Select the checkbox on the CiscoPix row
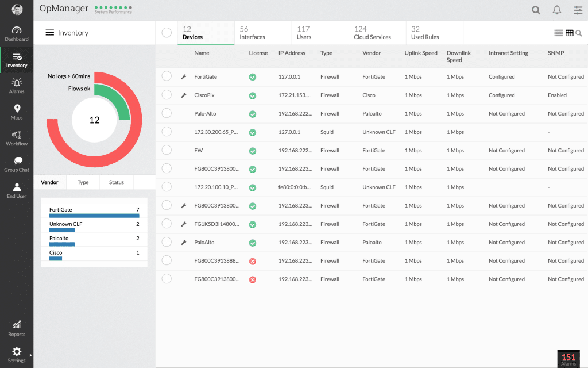The height and width of the screenshot is (368, 588). pos(167,95)
